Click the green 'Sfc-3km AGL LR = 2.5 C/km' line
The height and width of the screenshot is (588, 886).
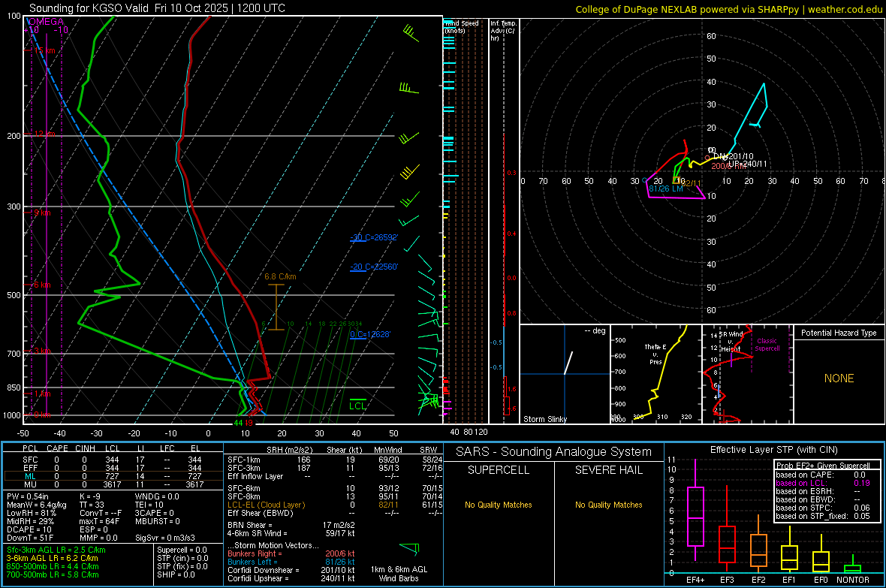point(56,550)
